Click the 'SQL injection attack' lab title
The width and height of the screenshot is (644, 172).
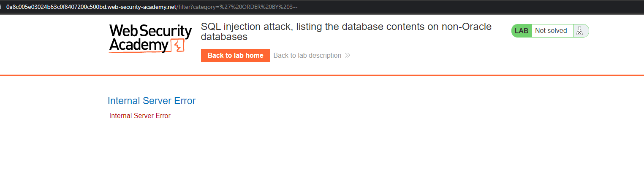(247, 27)
